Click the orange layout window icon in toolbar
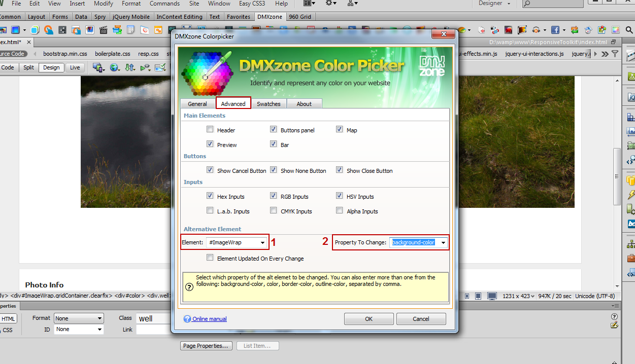 point(158,30)
